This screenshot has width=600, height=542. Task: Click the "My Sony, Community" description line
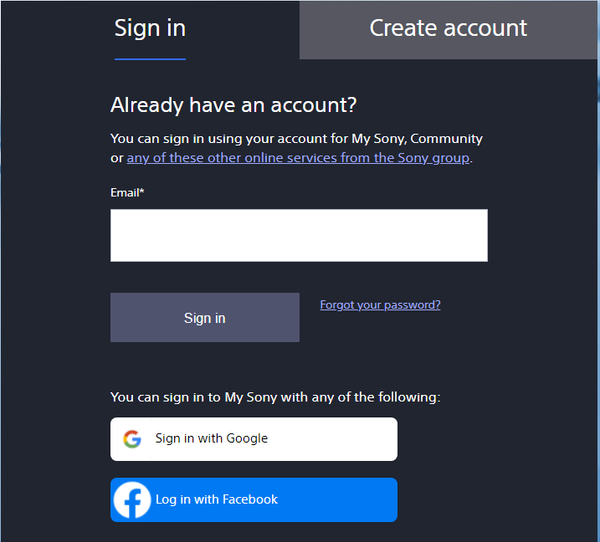(x=296, y=138)
